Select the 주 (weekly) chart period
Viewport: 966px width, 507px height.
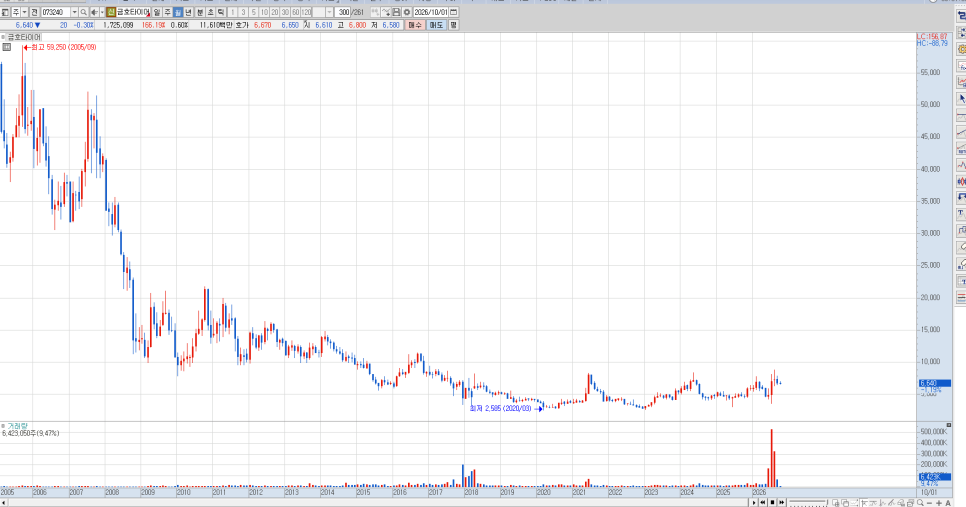pos(168,12)
